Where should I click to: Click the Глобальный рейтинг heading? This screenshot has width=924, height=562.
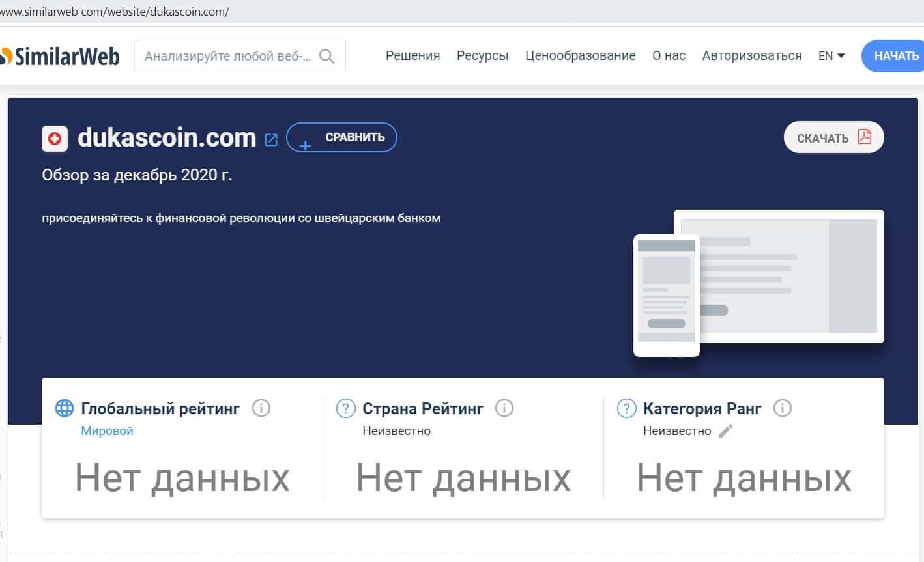[160, 408]
